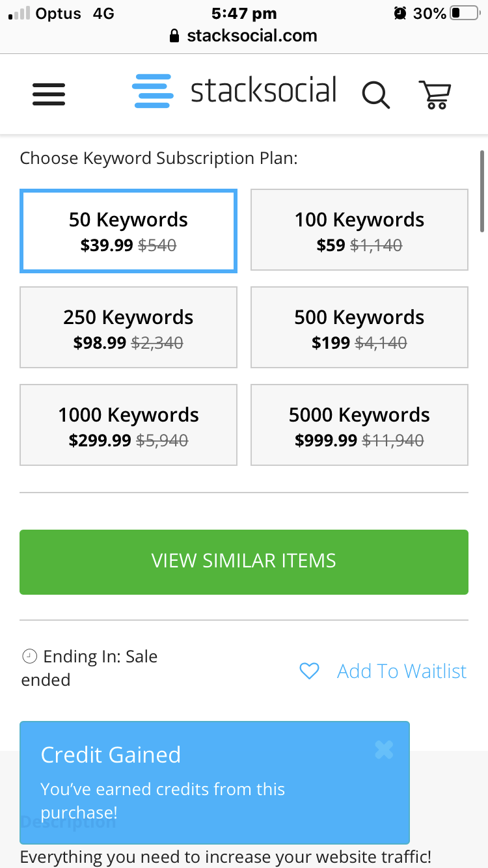Choose the 250 Keywords plan
Screen dimensions: 488x868
[x=128, y=327]
